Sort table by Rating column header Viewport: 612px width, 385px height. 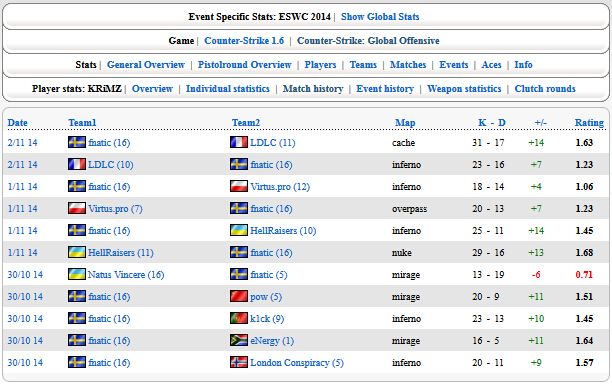coord(589,123)
